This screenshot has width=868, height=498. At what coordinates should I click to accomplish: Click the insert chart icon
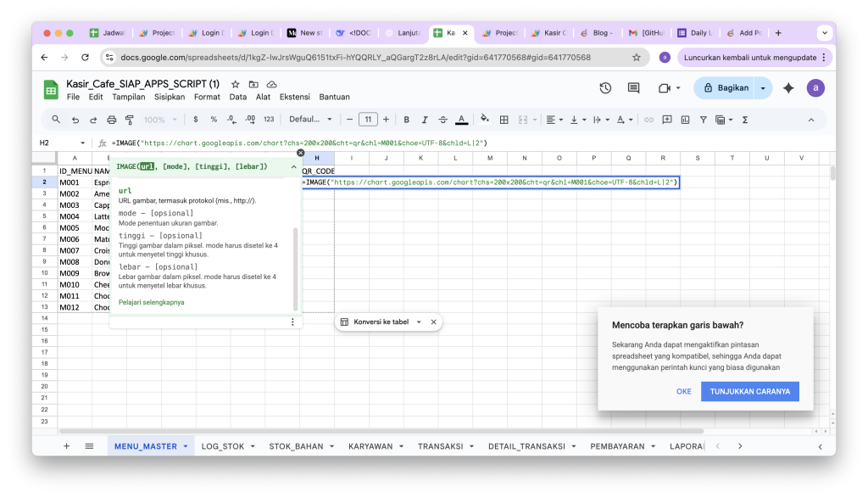685,120
